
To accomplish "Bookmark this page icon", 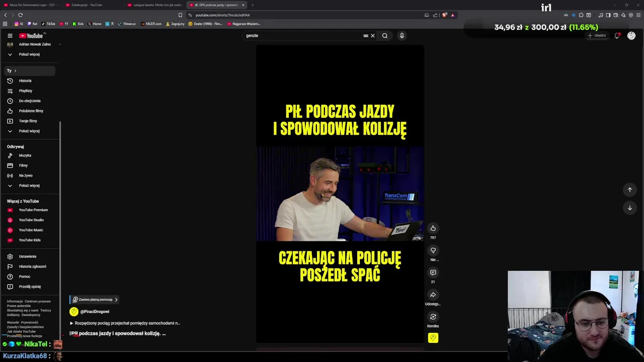I will pos(180,15).
